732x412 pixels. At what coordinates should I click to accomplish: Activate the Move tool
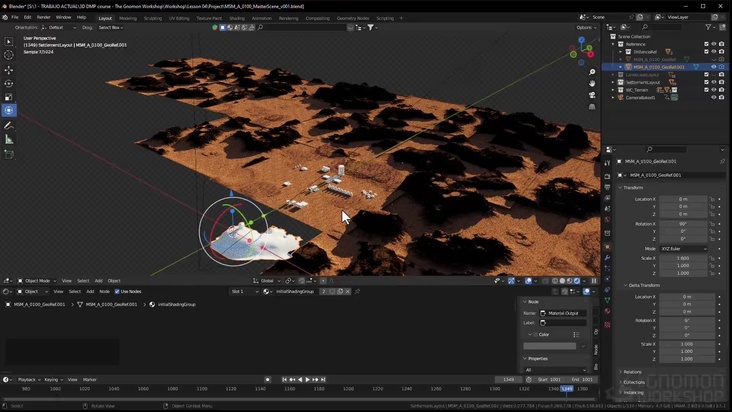(9, 70)
